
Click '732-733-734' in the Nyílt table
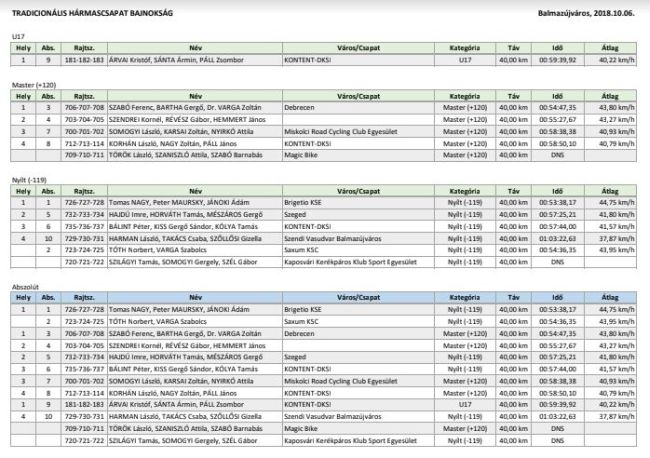[84, 214]
